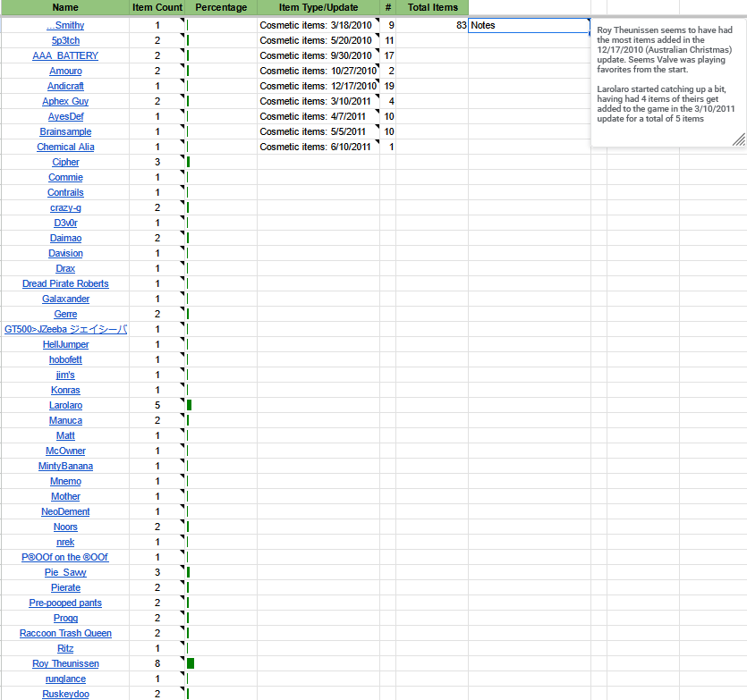This screenshot has width=747, height=700.
Task: Follow the Konras link
Action: [x=65, y=391]
